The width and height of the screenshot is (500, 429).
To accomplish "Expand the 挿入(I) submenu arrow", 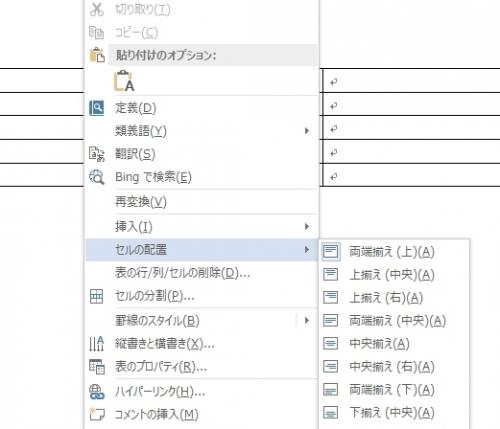I will (x=307, y=227).
